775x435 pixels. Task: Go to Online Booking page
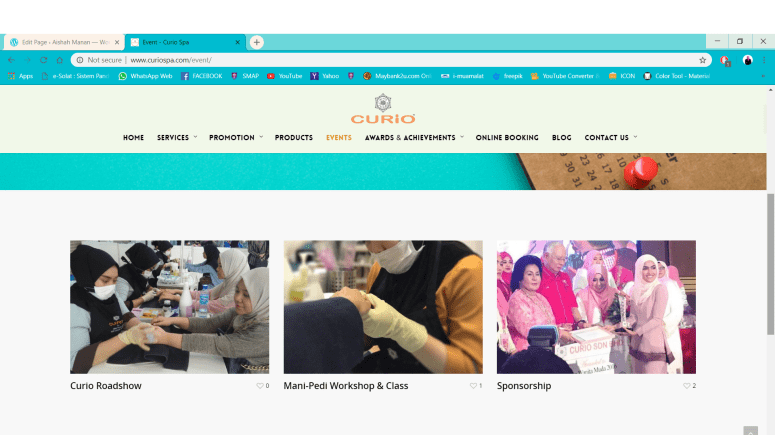click(507, 137)
